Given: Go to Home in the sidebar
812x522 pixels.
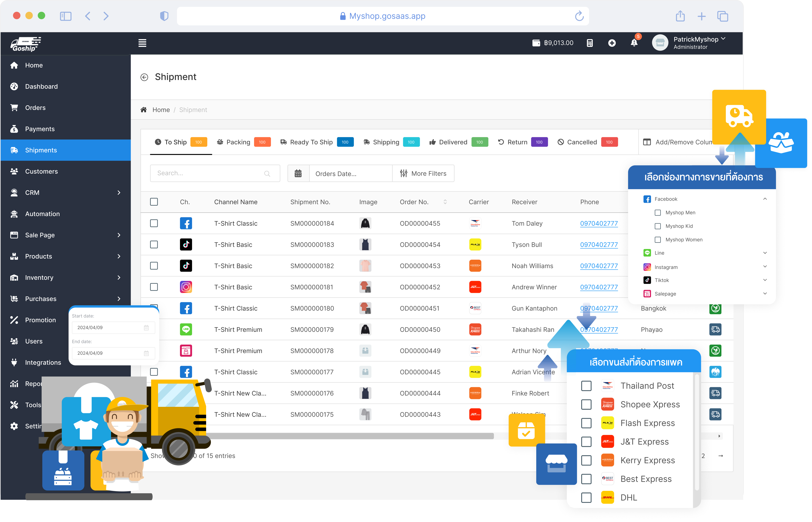Looking at the screenshot, I should tap(66, 65).
